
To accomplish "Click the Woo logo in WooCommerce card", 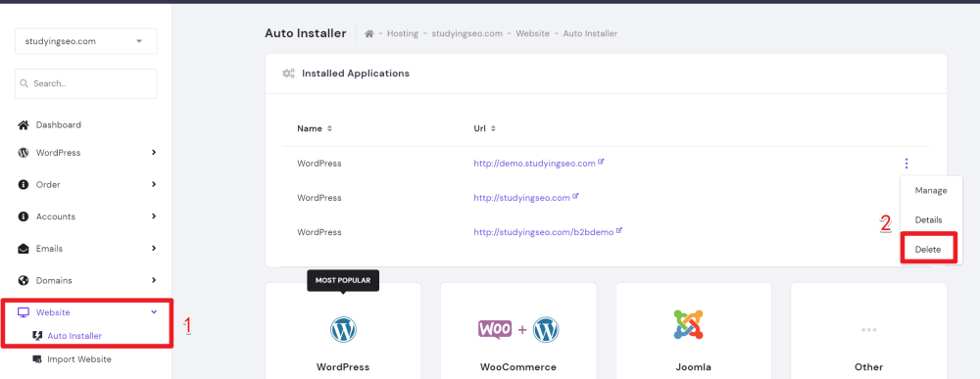I will [x=495, y=329].
